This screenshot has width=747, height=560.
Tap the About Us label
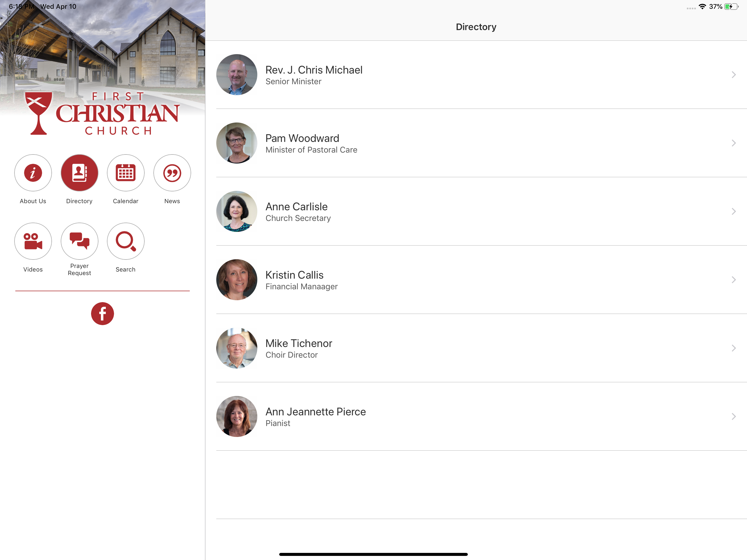click(33, 201)
